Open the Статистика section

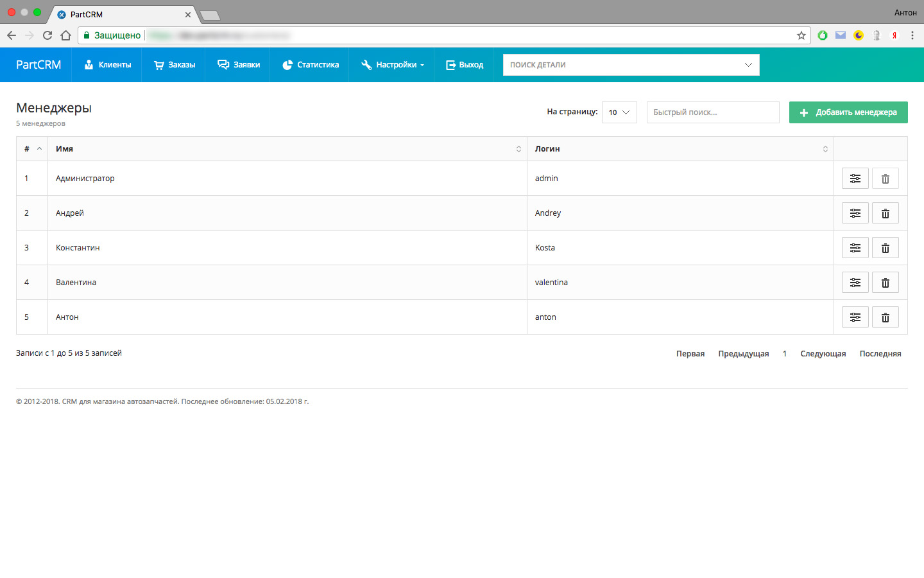pos(310,65)
